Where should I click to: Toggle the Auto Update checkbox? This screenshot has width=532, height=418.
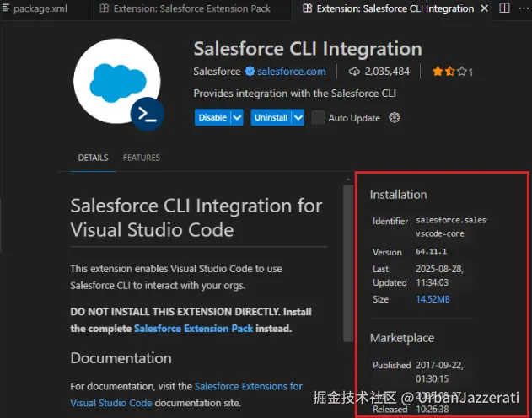click(318, 118)
